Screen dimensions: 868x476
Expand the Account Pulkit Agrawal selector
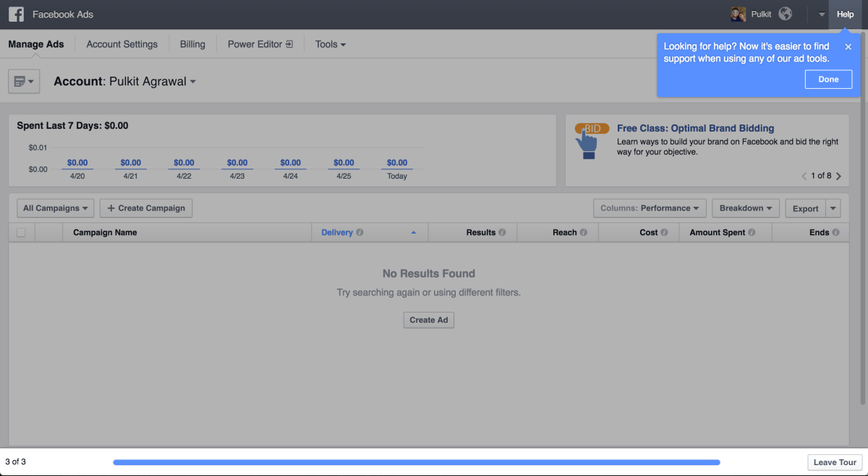pyautogui.click(x=125, y=82)
